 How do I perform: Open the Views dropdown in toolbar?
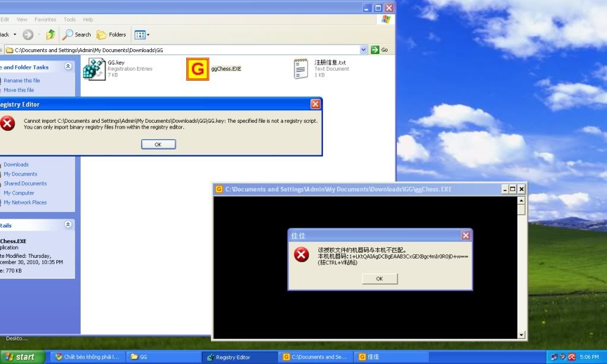pos(142,35)
